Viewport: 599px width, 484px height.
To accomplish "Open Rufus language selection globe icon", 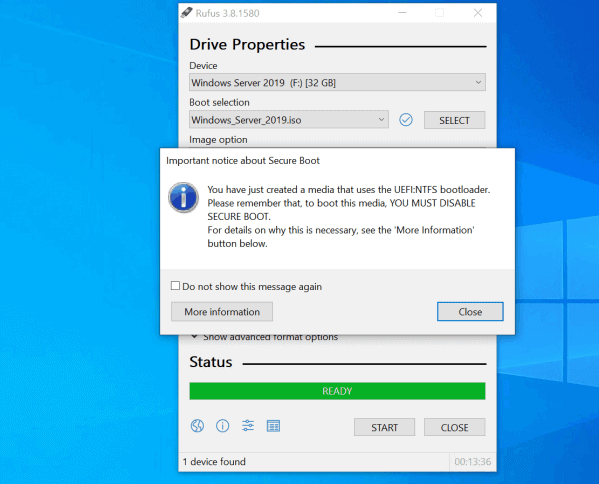I will click(x=197, y=426).
